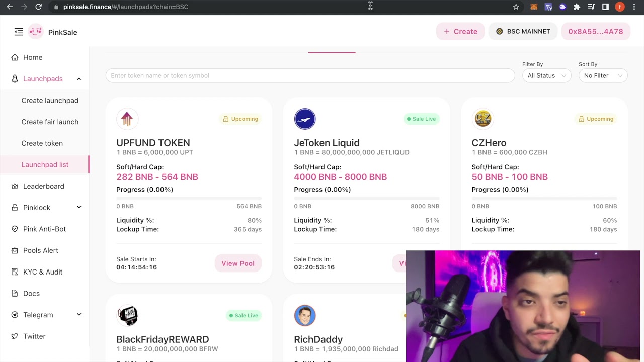Screen dimensions: 644x362
Task: Click JeToken Liquid progress bar
Action: [x=366, y=198]
